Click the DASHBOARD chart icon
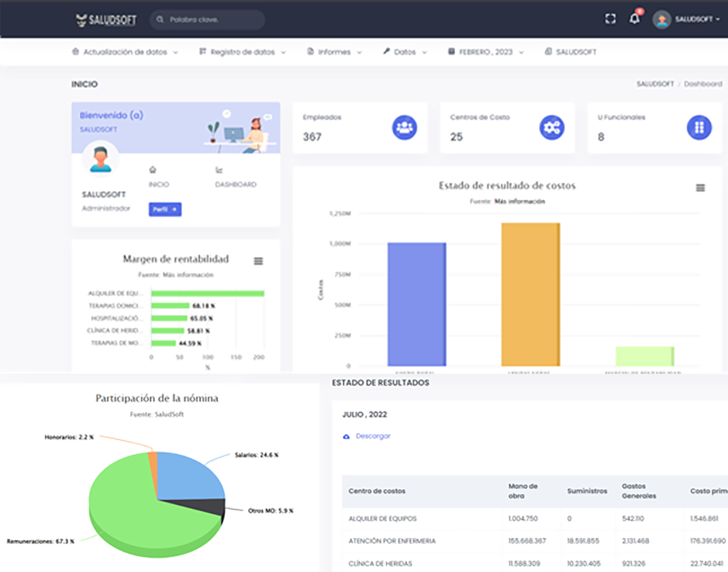Viewport: 728px width, 572px height. 219,170
